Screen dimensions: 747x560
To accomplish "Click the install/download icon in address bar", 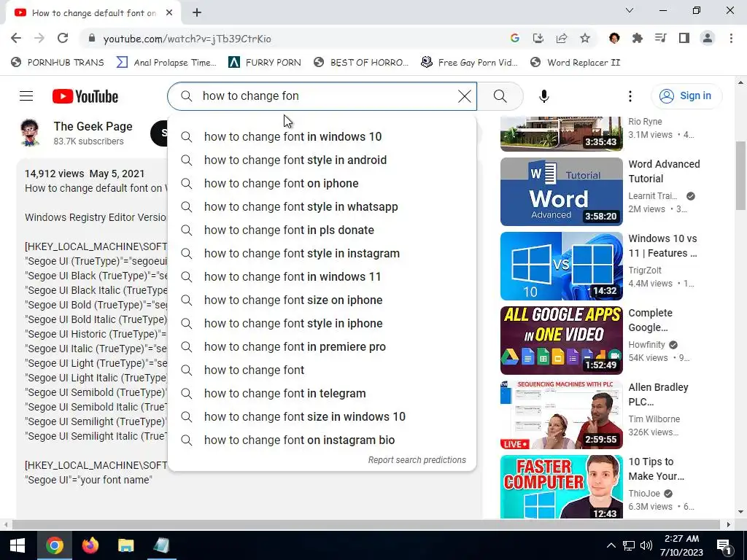I will point(538,38).
